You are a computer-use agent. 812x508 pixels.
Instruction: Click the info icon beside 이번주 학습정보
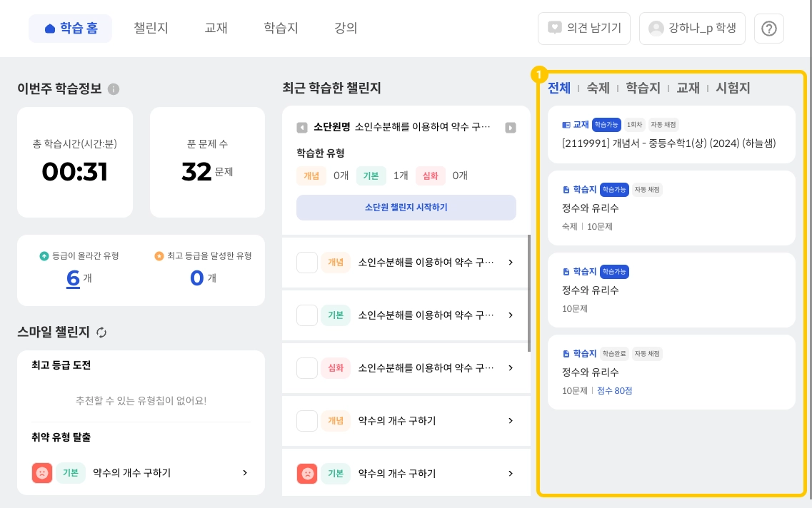114,89
